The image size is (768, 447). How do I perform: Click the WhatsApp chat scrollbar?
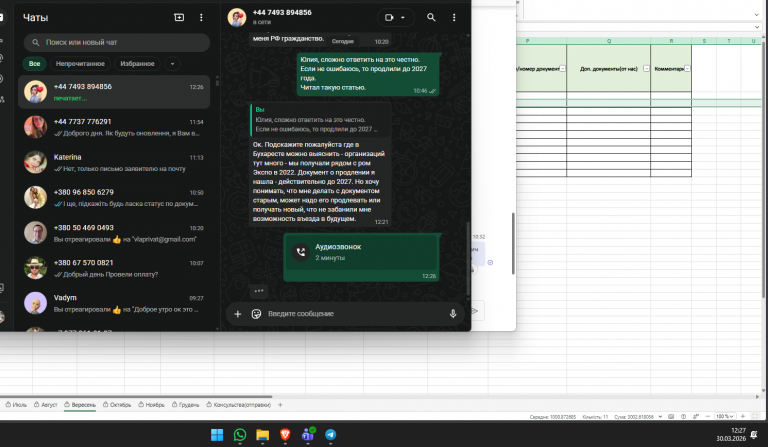pyautogui.click(x=468, y=259)
